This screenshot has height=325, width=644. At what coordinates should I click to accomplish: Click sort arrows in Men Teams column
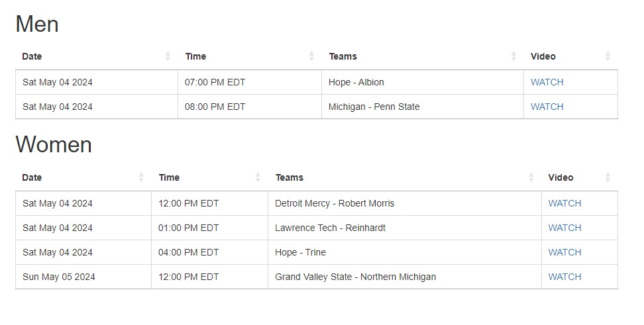coord(513,57)
